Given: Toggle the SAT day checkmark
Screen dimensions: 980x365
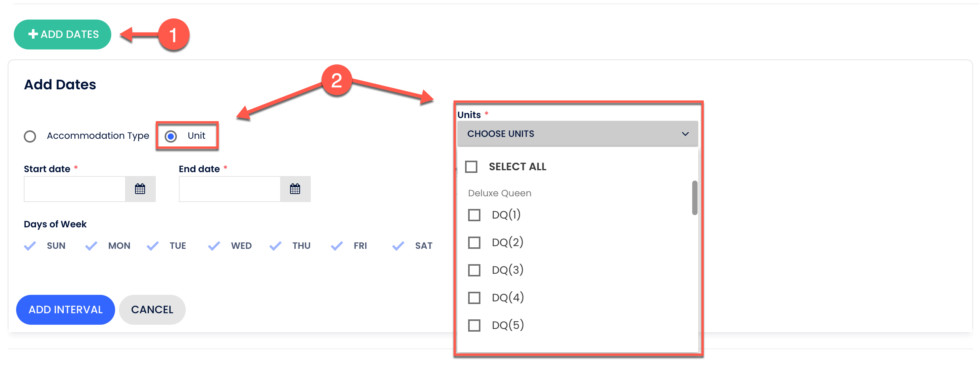Looking at the screenshot, I should [398, 245].
